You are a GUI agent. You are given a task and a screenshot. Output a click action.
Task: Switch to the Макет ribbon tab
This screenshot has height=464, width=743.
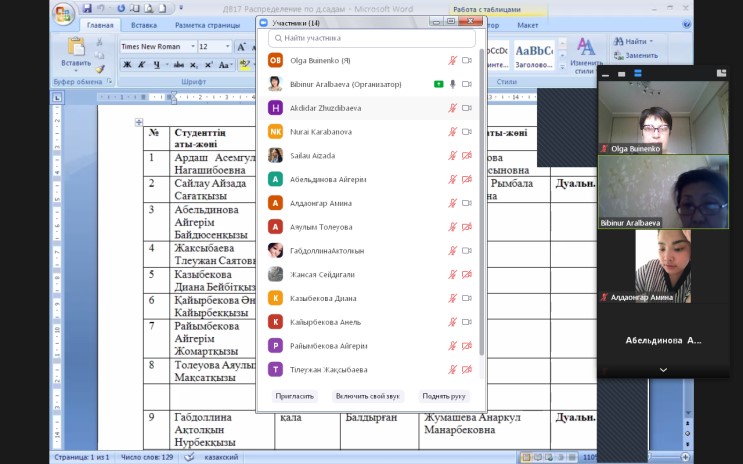[527, 25]
